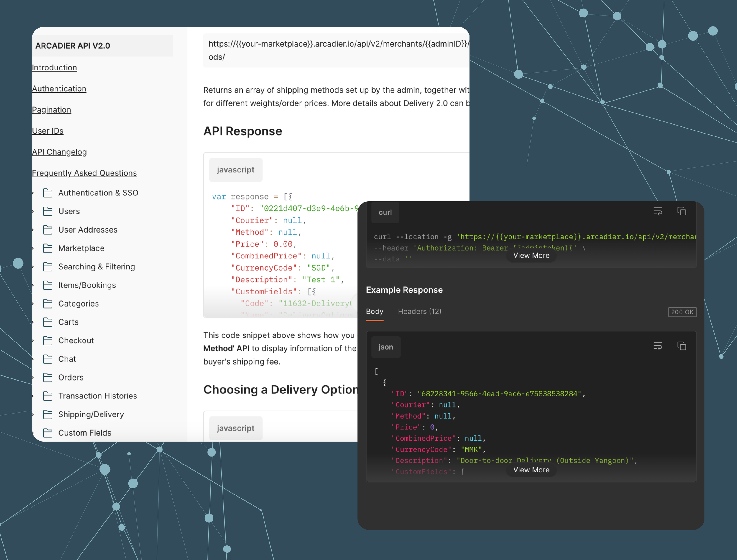
Task: Click the javascript label under API Response
Action: 236,170
